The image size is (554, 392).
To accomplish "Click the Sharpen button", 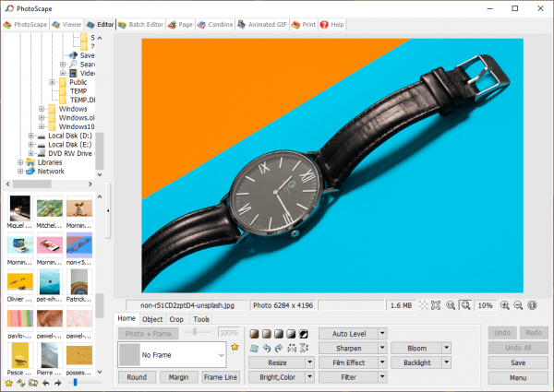I will click(349, 348).
